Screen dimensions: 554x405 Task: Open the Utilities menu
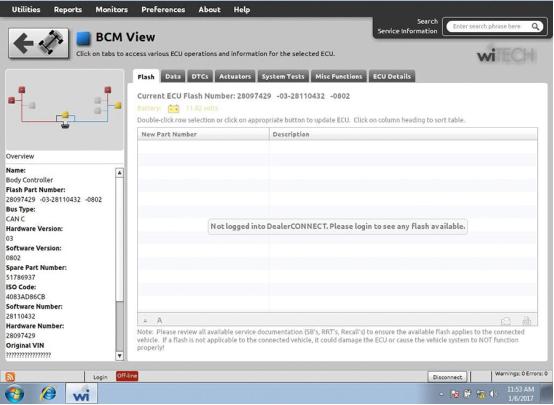[26, 10]
